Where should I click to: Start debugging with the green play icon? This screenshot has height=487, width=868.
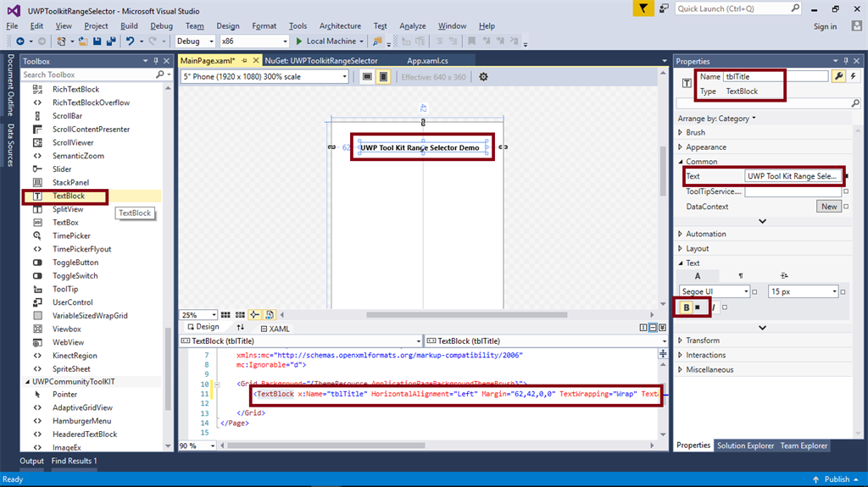point(299,41)
